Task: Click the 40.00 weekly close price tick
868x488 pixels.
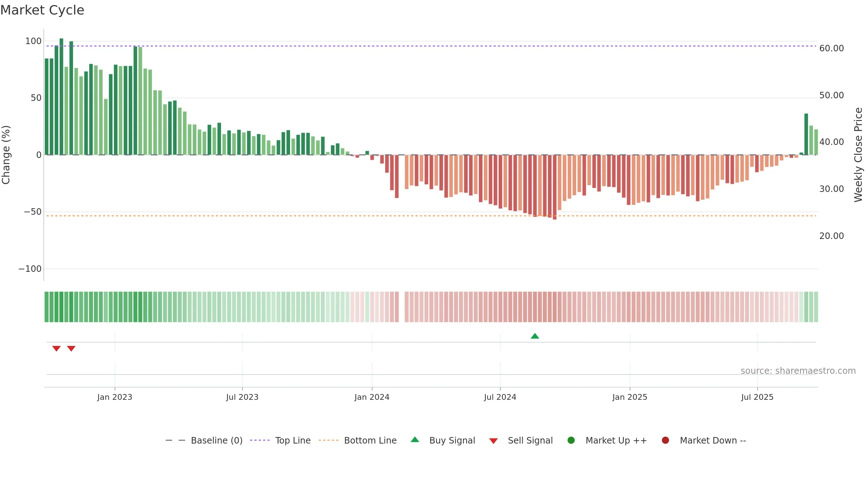Action: click(831, 142)
